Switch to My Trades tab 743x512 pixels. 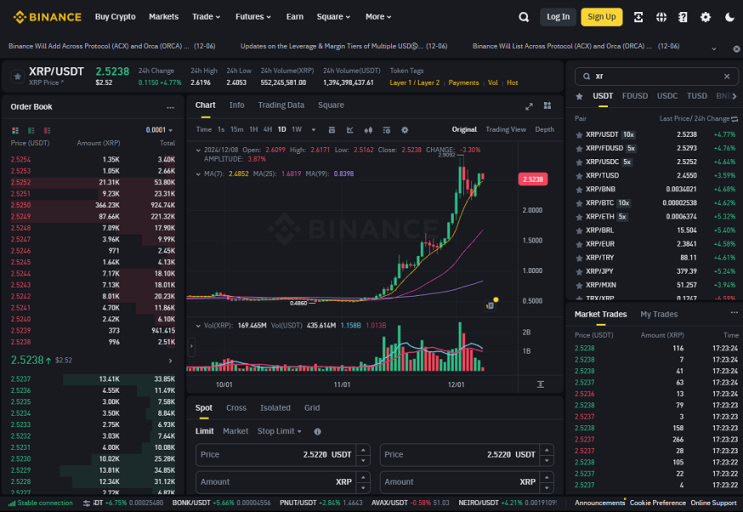(659, 314)
